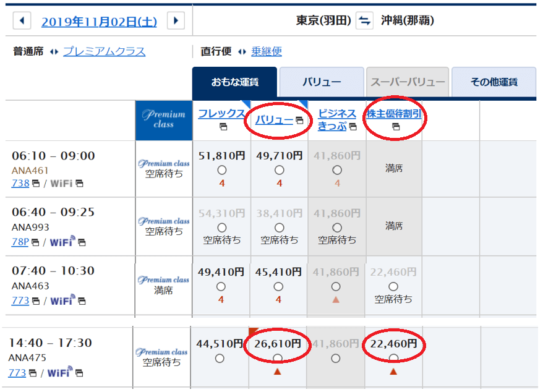Click flight number ANA461
543x392 pixels.
[30, 171]
